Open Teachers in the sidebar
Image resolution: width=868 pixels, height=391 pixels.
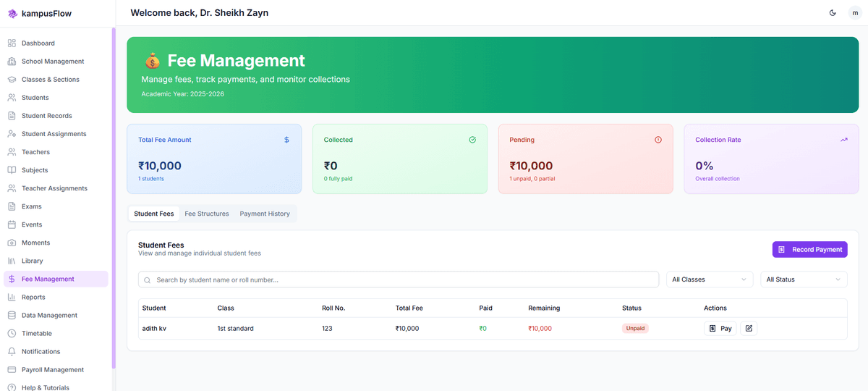tap(56, 152)
